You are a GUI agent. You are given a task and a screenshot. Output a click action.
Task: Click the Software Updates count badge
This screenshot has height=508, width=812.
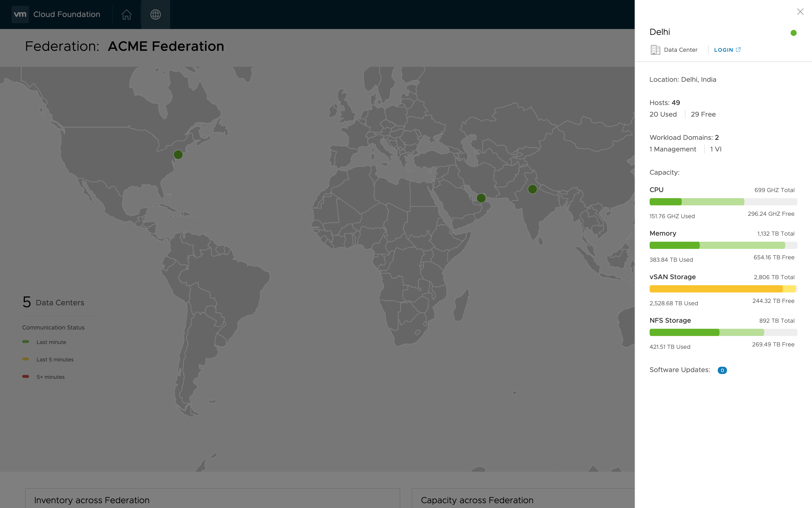pos(722,370)
